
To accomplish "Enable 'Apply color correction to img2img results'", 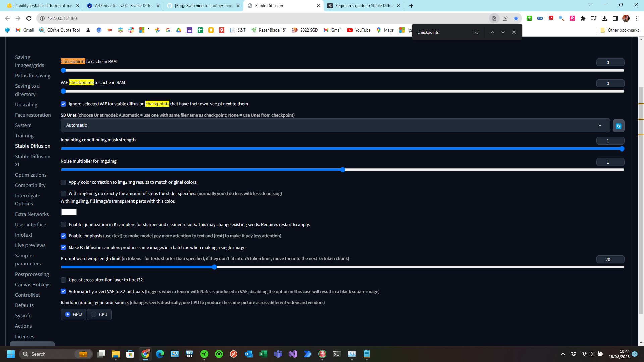I will click(63, 182).
